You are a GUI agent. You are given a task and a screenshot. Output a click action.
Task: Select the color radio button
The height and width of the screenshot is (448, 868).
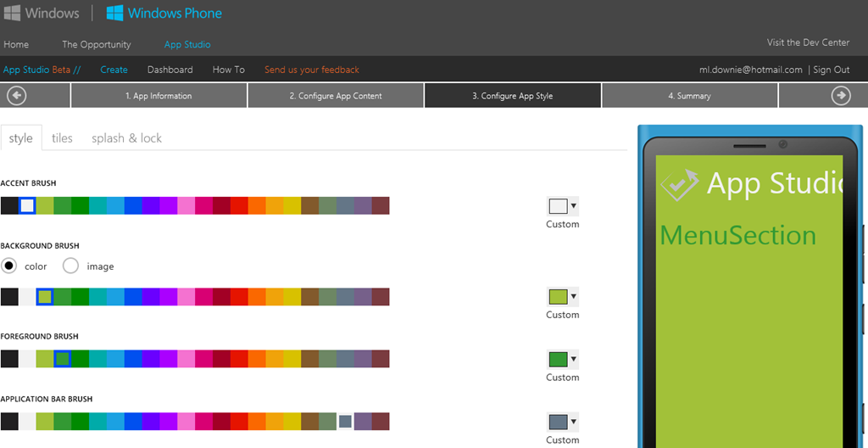[8, 266]
